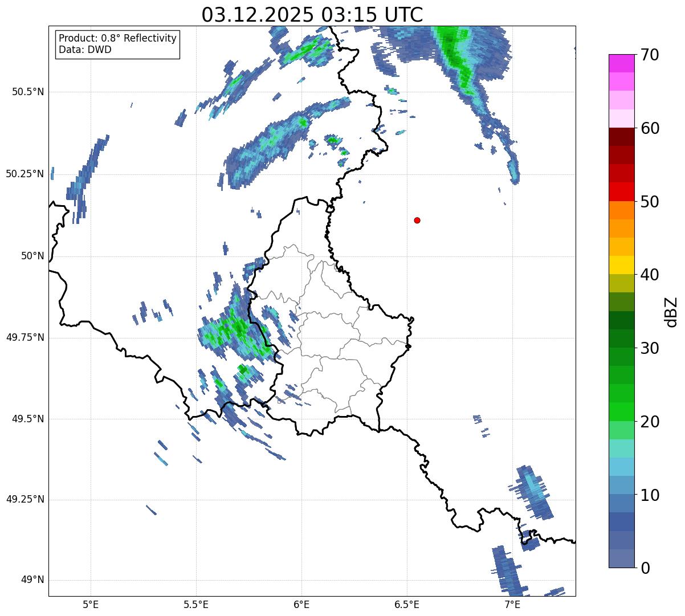The height and width of the screenshot is (616, 685).
Task: Click the dBZ colorbar axis label
Action: click(671, 311)
